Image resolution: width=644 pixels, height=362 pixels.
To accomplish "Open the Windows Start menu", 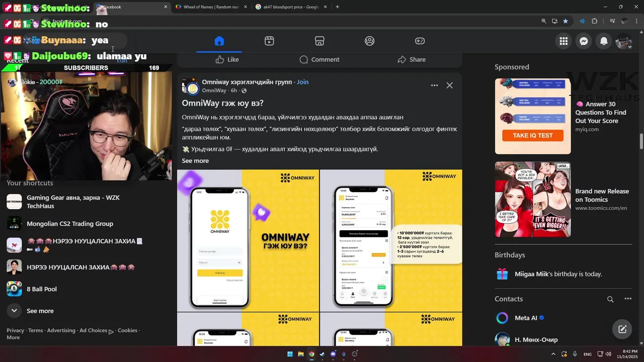I will tap(290, 354).
